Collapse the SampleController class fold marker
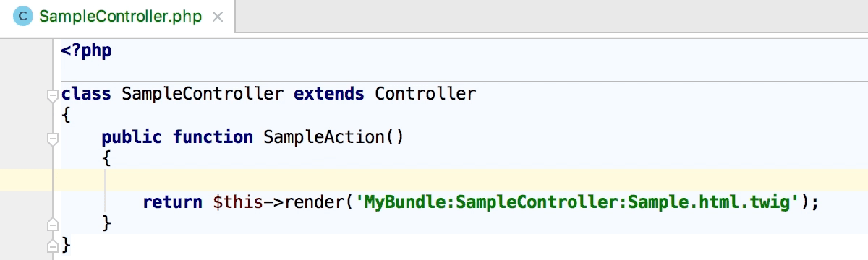868x260 pixels. (51, 95)
